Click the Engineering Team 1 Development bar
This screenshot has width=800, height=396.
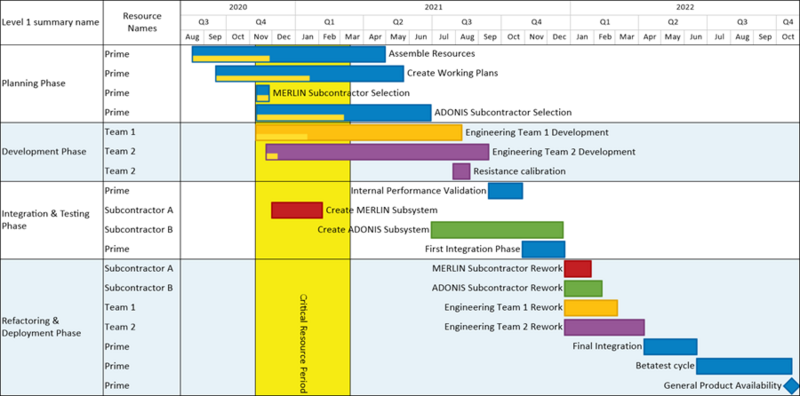pyautogui.click(x=359, y=132)
